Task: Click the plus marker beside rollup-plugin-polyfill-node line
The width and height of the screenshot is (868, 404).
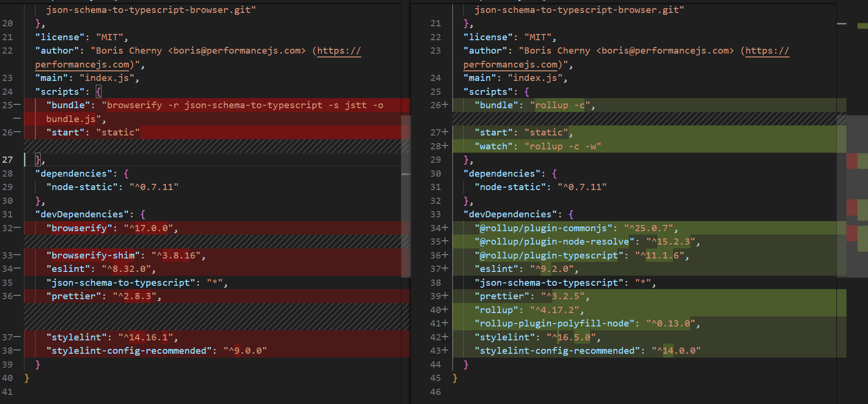Action: [445, 323]
